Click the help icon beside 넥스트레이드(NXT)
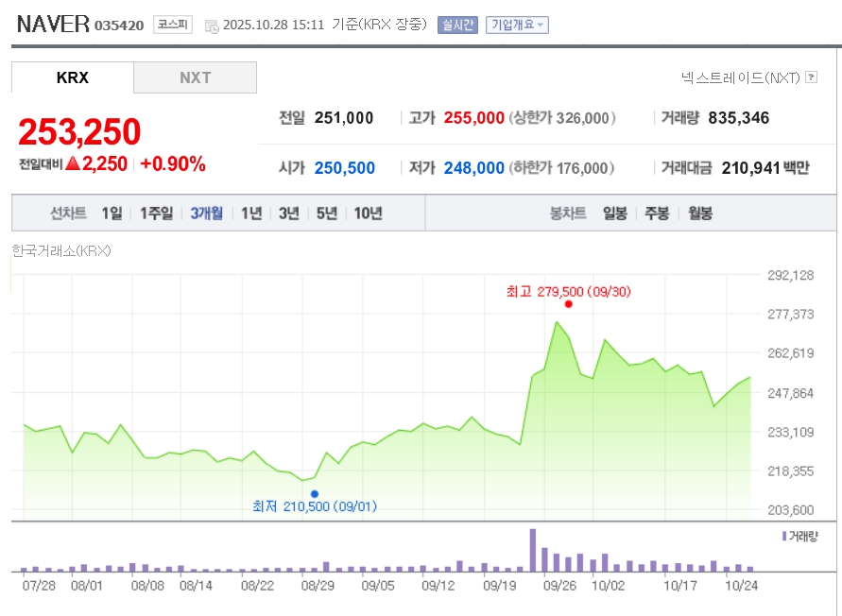The height and width of the screenshot is (616, 842). pos(811,77)
